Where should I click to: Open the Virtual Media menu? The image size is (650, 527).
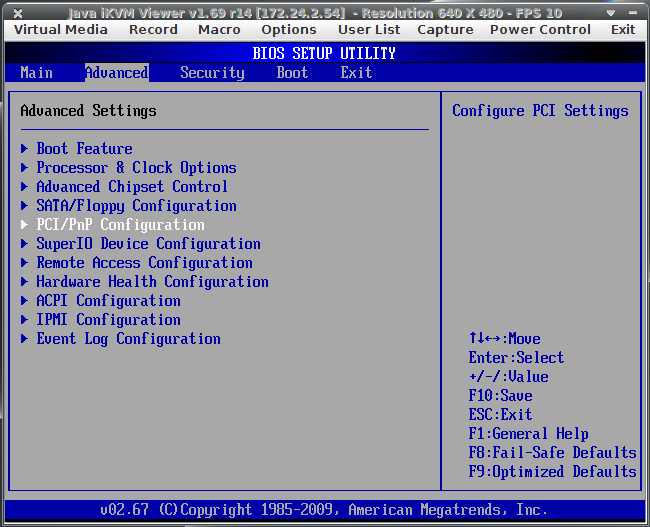coord(61,30)
